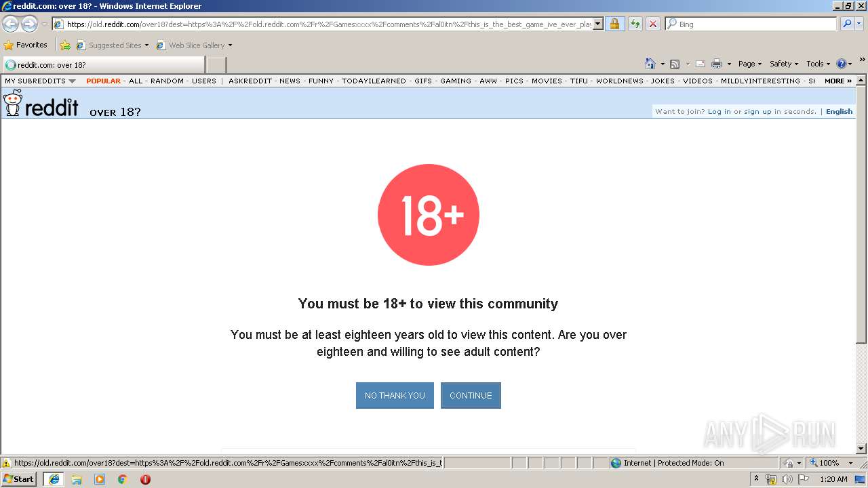Open the zoom level 100% dropdown
868x488 pixels.
850,463
